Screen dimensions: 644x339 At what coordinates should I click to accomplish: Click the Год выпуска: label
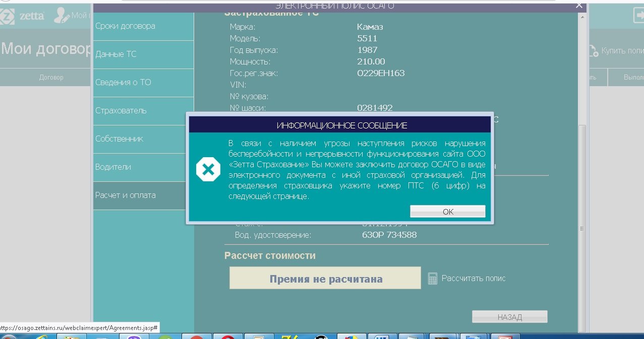point(254,50)
